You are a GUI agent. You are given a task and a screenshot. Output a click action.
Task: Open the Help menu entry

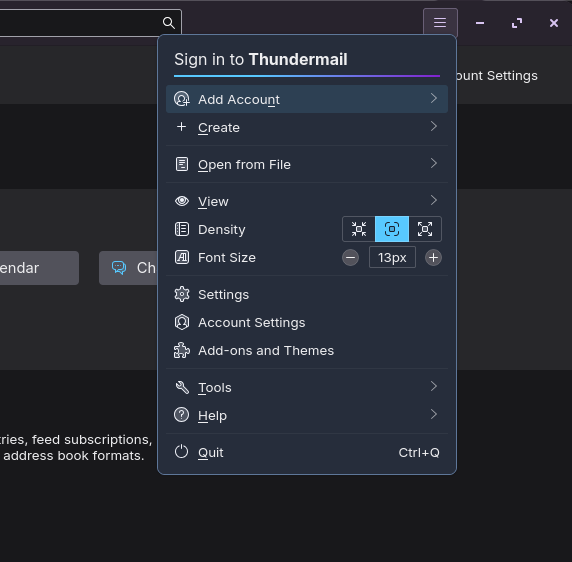pyautogui.click(x=307, y=415)
